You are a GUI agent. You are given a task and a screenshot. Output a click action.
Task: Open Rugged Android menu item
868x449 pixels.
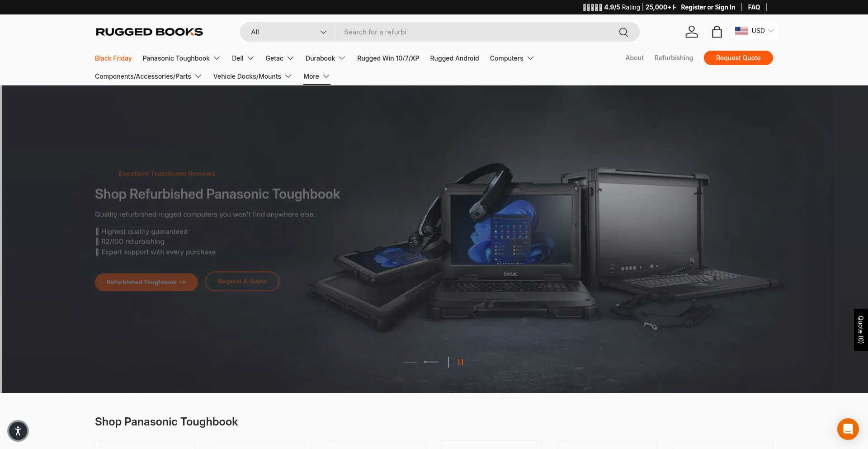point(454,58)
